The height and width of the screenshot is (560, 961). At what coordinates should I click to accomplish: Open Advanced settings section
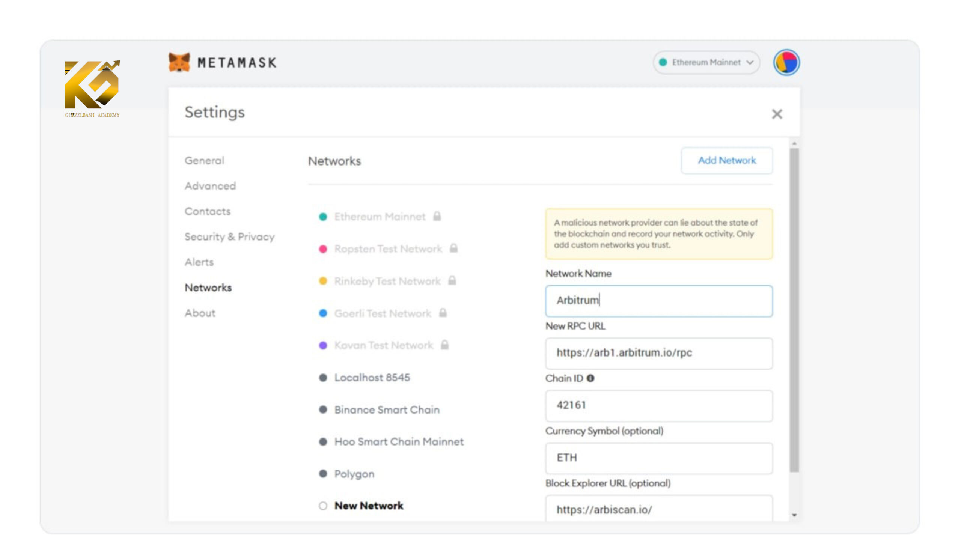tap(210, 186)
